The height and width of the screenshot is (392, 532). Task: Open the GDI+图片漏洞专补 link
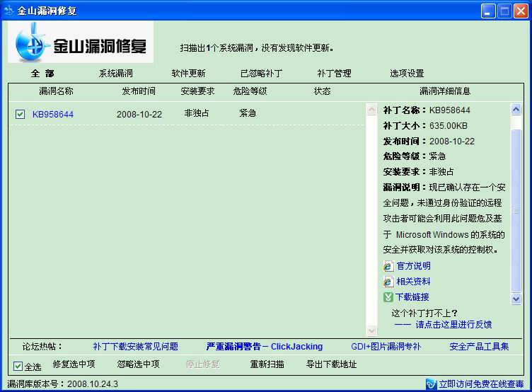[x=386, y=347]
